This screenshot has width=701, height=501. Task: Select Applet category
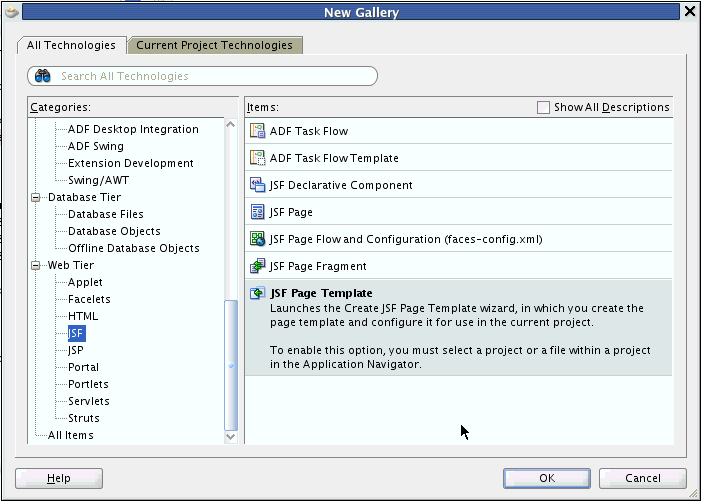(x=85, y=282)
